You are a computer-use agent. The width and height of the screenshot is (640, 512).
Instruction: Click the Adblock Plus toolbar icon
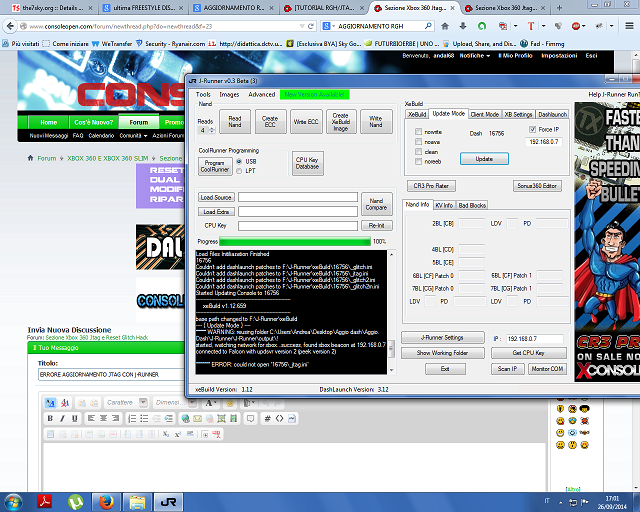coord(576,26)
